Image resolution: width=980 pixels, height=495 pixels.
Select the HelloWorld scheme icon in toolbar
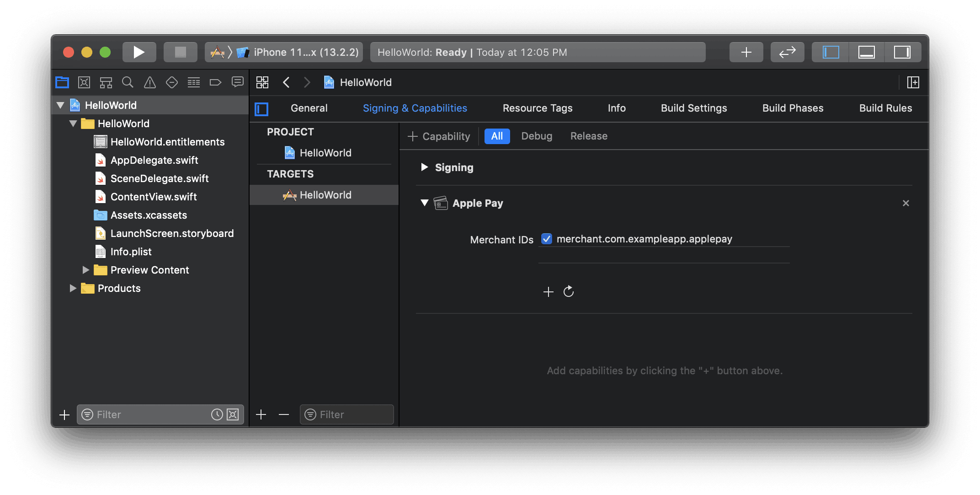pos(218,52)
